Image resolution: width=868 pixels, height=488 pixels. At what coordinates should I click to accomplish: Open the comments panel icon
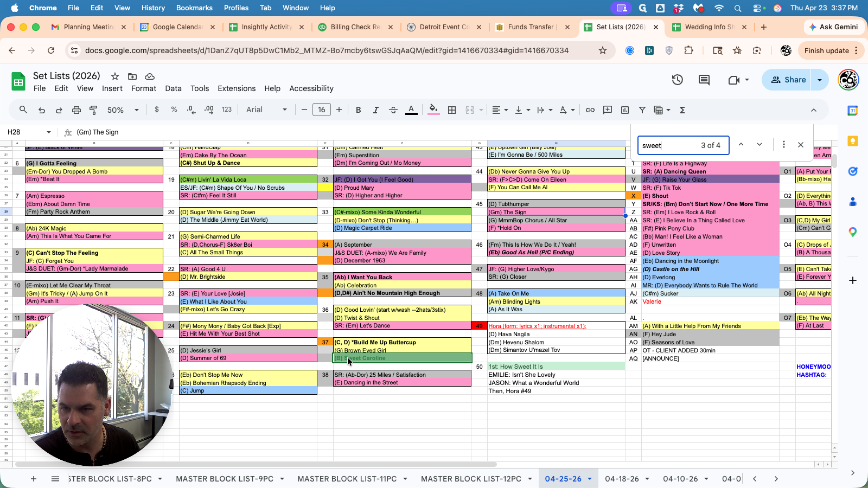704,80
